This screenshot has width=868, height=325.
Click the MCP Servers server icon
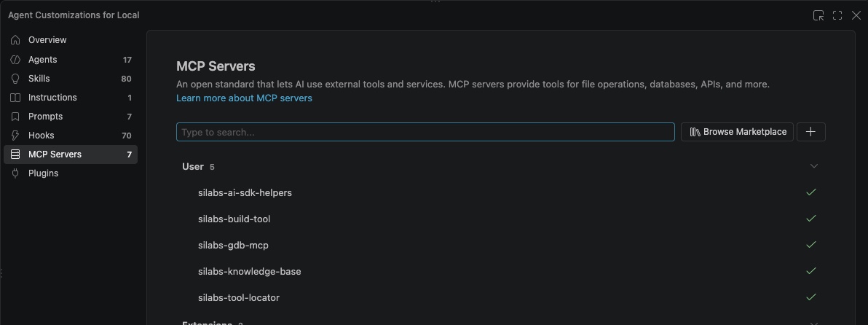(15, 154)
